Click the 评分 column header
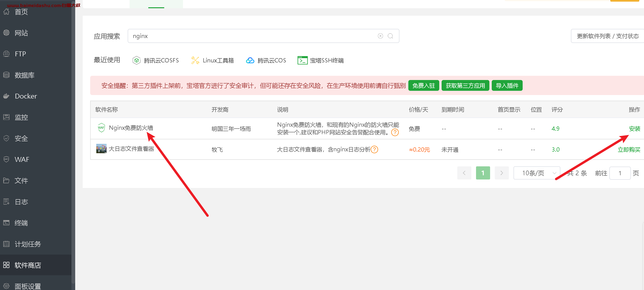644x290 pixels. pyautogui.click(x=557, y=109)
